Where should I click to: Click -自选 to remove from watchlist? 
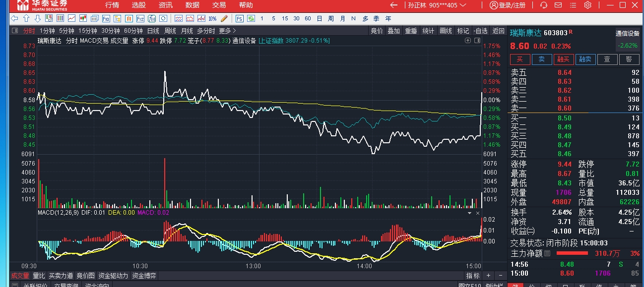coord(480,31)
